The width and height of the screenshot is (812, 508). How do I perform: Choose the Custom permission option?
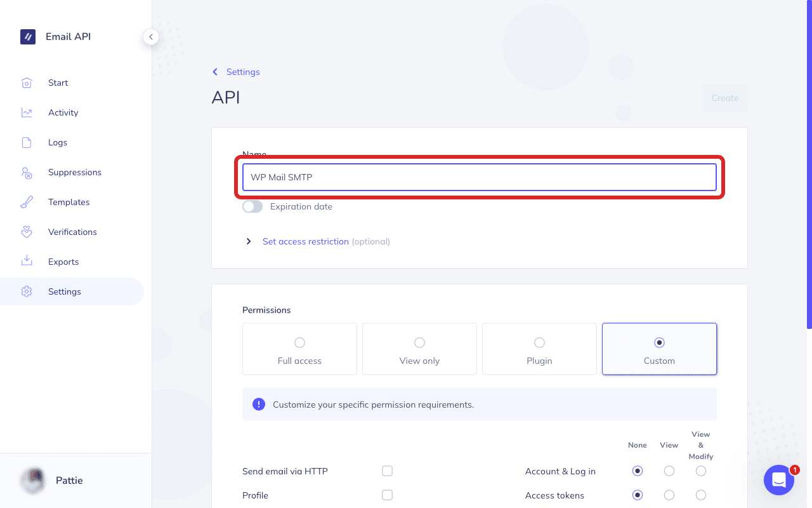point(659,349)
